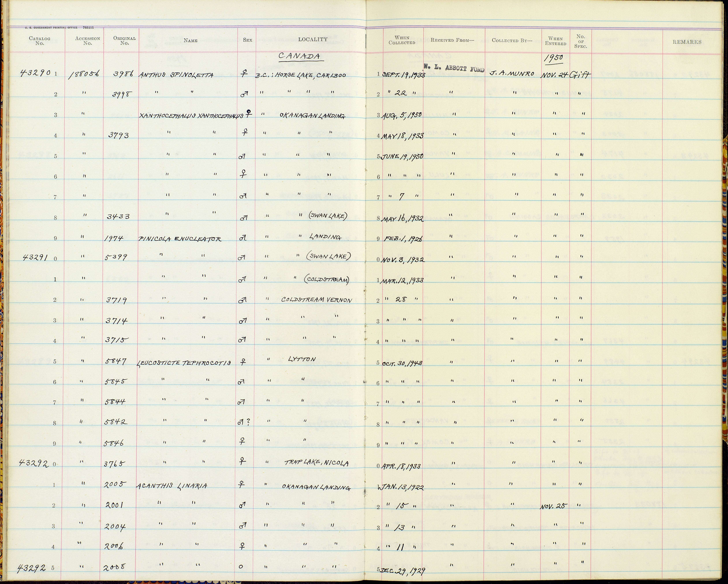Select original number 3793
728x584 pixels.
(118, 135)
